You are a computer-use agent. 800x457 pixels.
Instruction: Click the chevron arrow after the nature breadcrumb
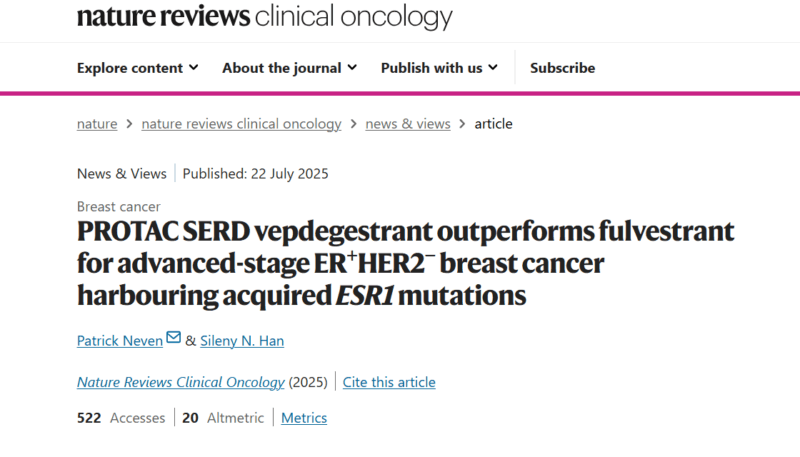pos(130,124)
